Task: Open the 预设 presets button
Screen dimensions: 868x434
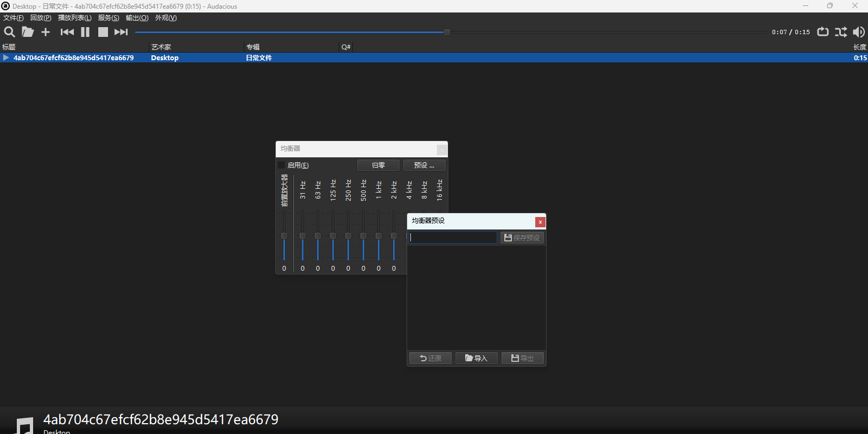Action: tap(424, 165)
